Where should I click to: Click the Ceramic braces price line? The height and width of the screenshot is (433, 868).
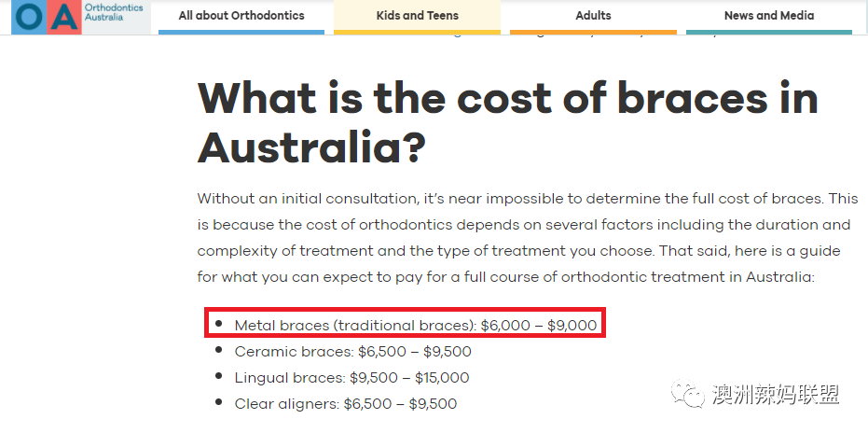(352, 352)
